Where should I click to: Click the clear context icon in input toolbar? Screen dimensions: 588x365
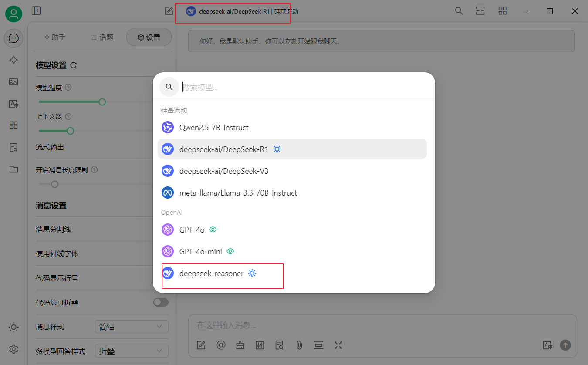319,345
